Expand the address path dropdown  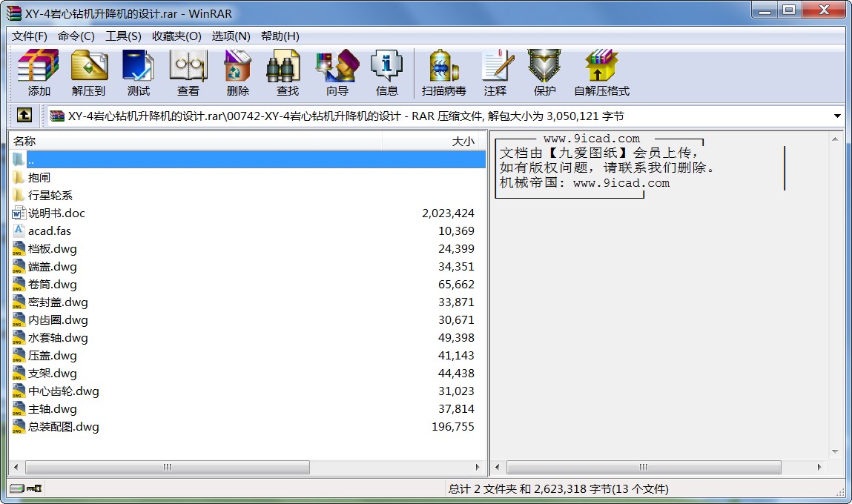836,116
